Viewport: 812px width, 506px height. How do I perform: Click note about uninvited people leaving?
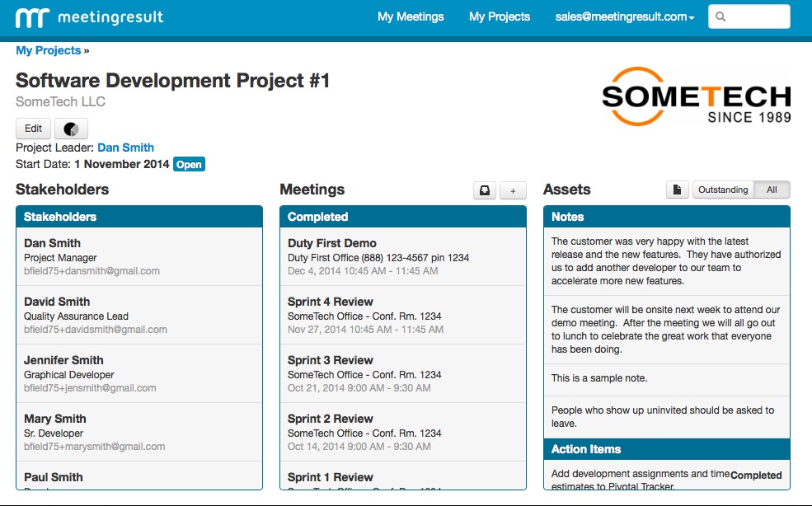click(x=666, y=417)
